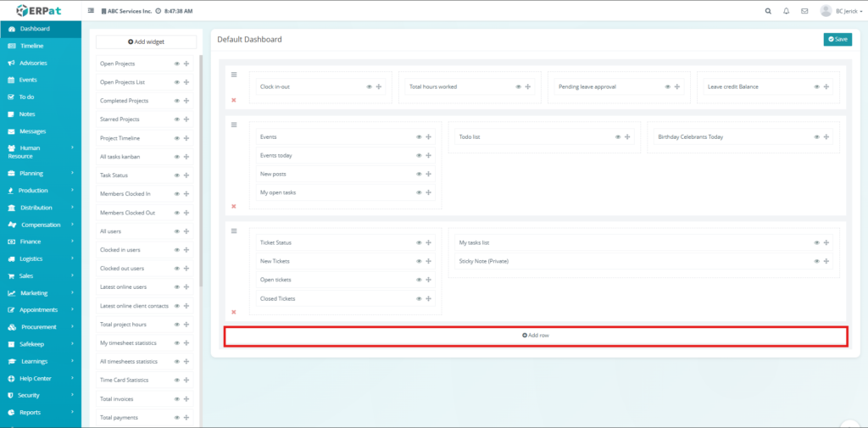Open the messages envelope icon in header
This screenshot has height=428, width=868.
pyautogui.click(x=804, y=11)
